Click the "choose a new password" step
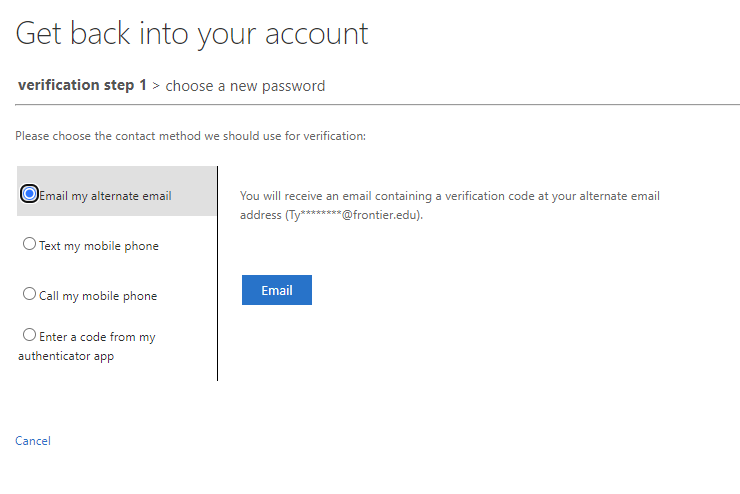 [245, 86]
